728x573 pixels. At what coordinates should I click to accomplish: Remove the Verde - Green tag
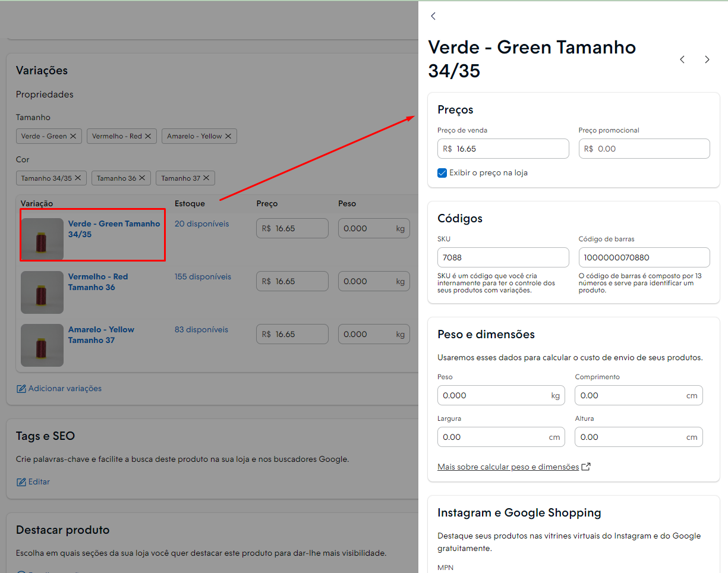coord(73,136)
